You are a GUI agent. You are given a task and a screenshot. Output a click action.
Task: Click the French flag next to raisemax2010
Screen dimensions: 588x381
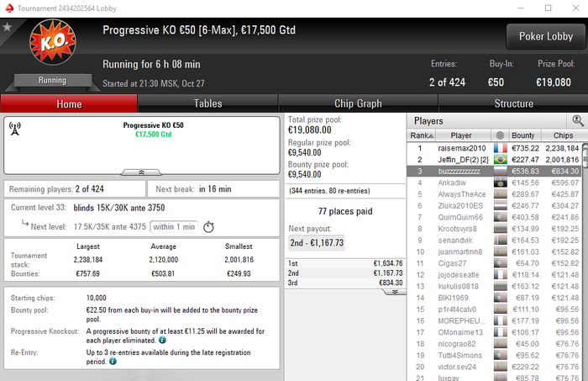pyautogui.click(x=501, y=148)
